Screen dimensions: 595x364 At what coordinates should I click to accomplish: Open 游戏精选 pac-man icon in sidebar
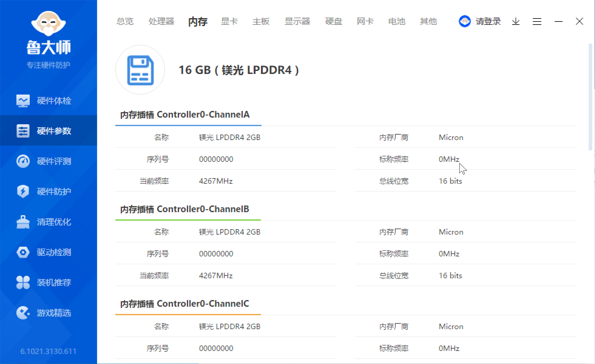(x=23, y=313)
